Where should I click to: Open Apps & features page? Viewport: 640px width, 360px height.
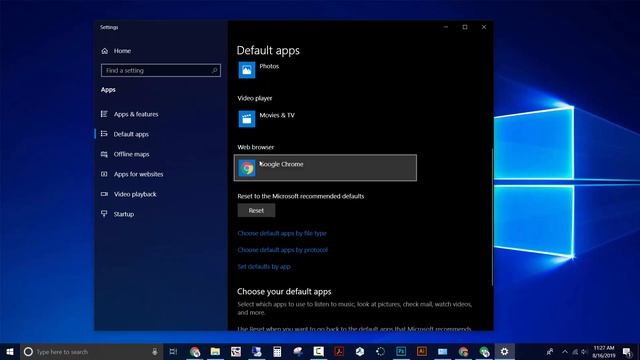(136, 114)
